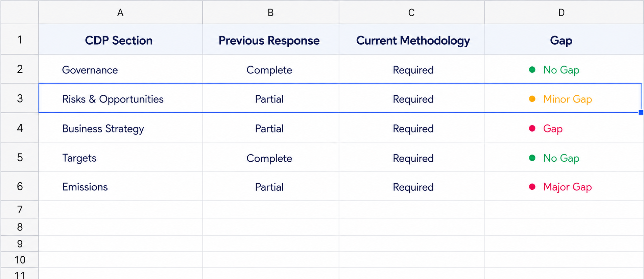Click the Complete cell in Targets row
Viewport: 644px width, 279px height.
coord(270,158)
